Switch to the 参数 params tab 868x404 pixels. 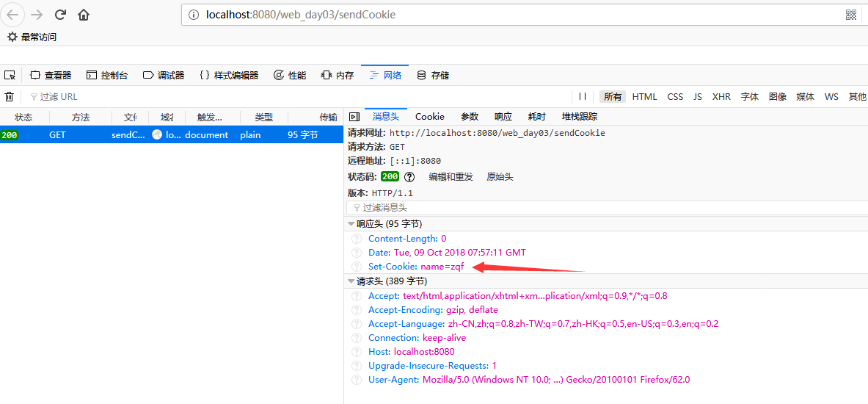470,116
